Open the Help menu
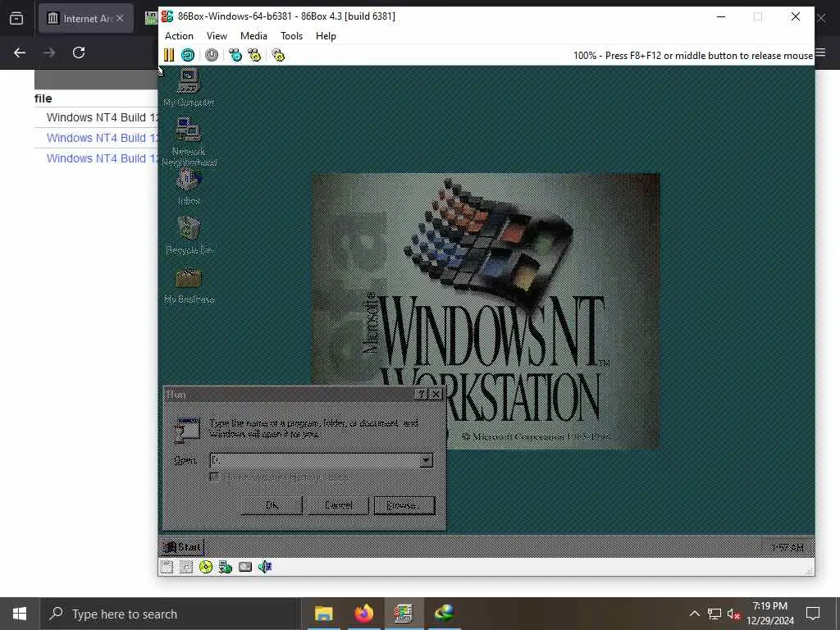The width and height of the screenshot is (840, 630). coord(326,36)
